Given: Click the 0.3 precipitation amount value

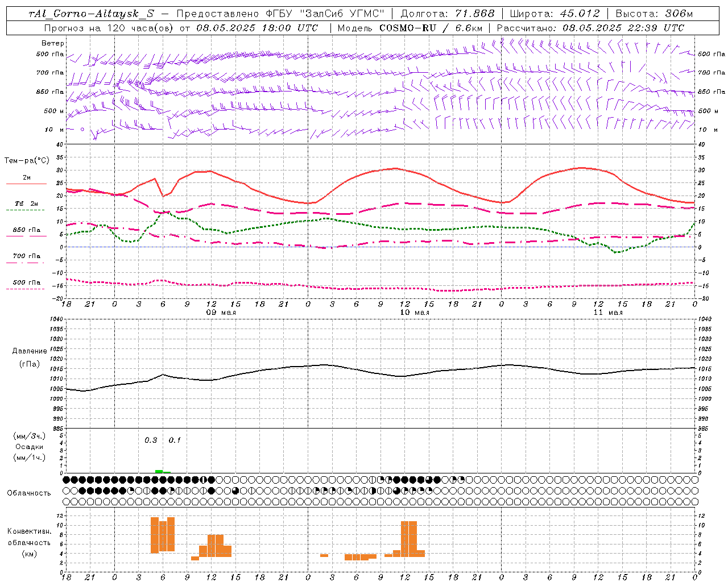Looking at the screenshot, I should click(x=151, y=440).
